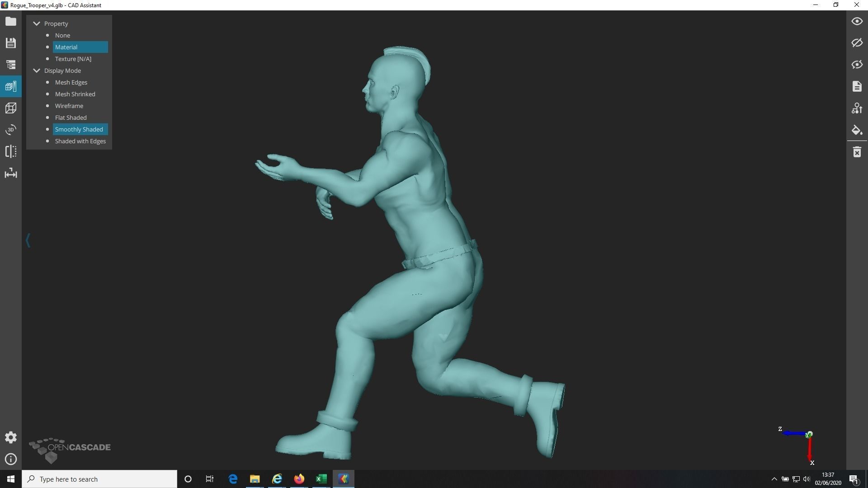Select Shaded with Edges mode
Viewport: 868px width, 488px height.
(80, 141)
